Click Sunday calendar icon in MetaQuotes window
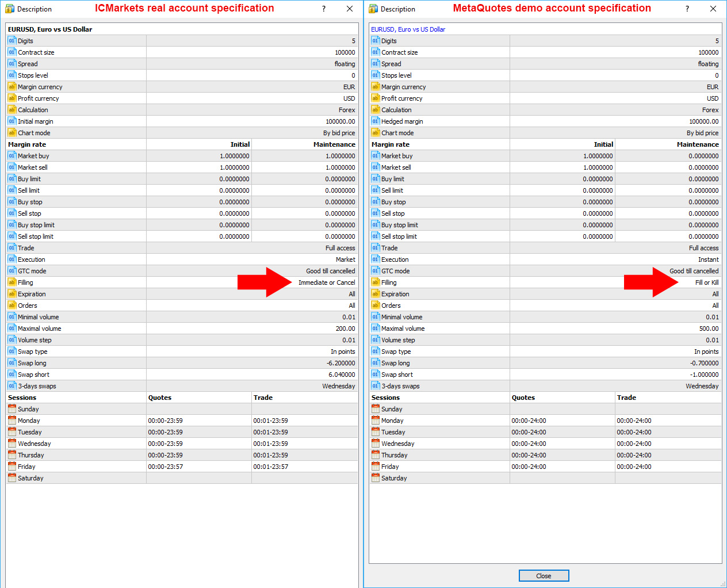This screenshot has height=588, width=727. (376, 408)
